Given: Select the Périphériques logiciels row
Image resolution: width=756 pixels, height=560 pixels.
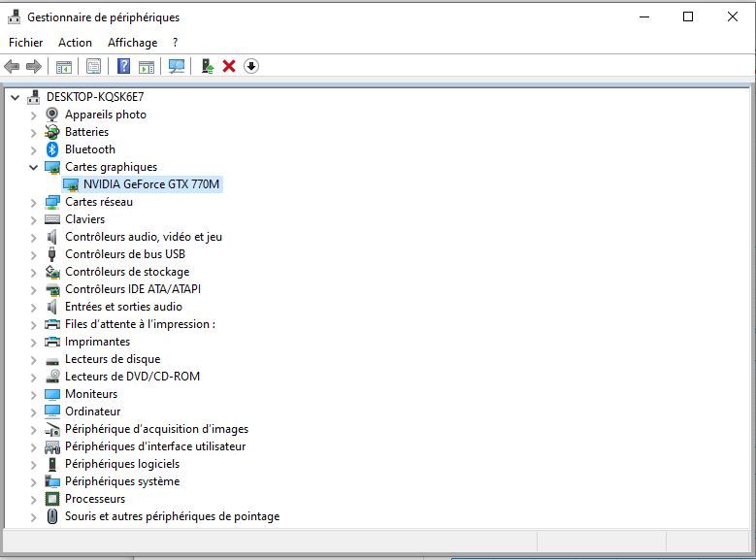Looking at the screenshot, I should click(x=122, y=464).
